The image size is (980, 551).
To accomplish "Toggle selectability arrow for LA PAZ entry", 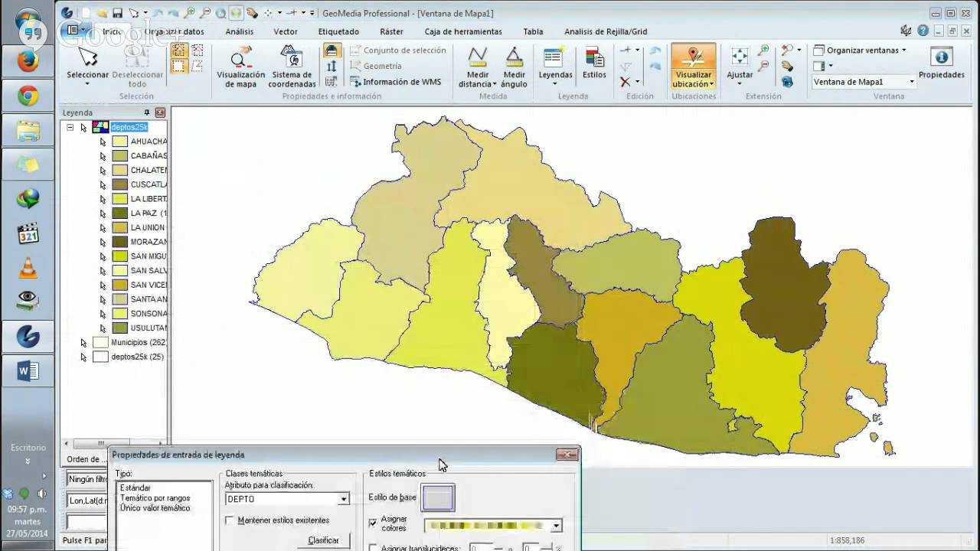I will (103, 214).
